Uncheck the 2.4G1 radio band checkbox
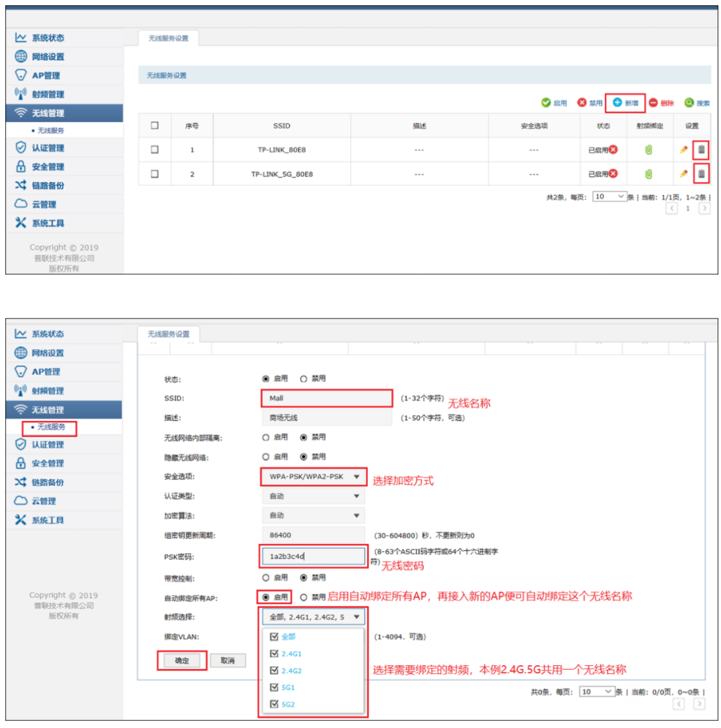 tap(274, 653)
